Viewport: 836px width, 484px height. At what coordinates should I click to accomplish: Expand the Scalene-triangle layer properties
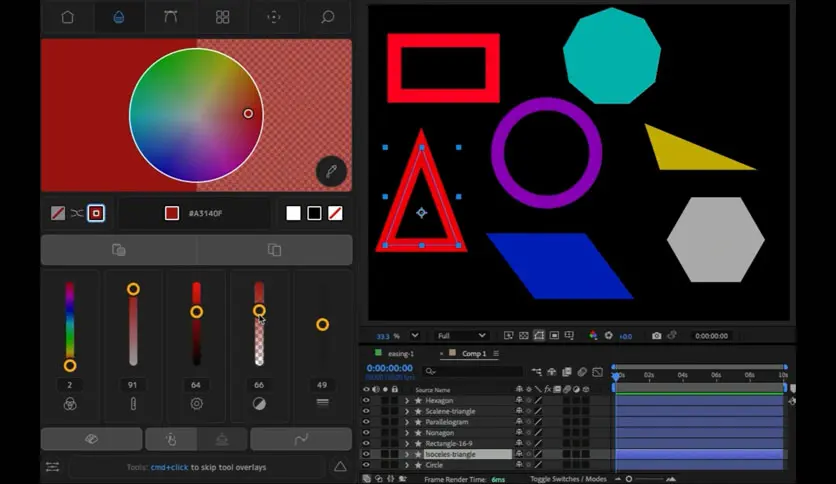(x=407, y=411)
